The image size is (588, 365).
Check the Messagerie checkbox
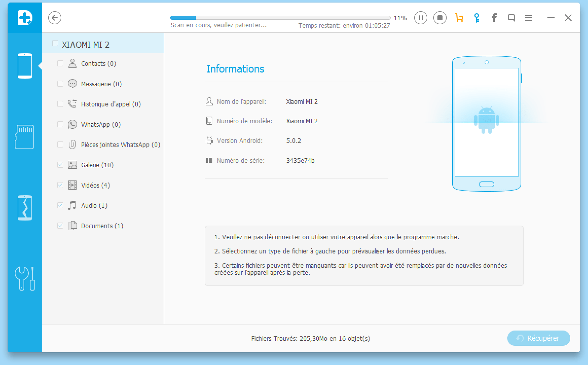coord(60,84)
